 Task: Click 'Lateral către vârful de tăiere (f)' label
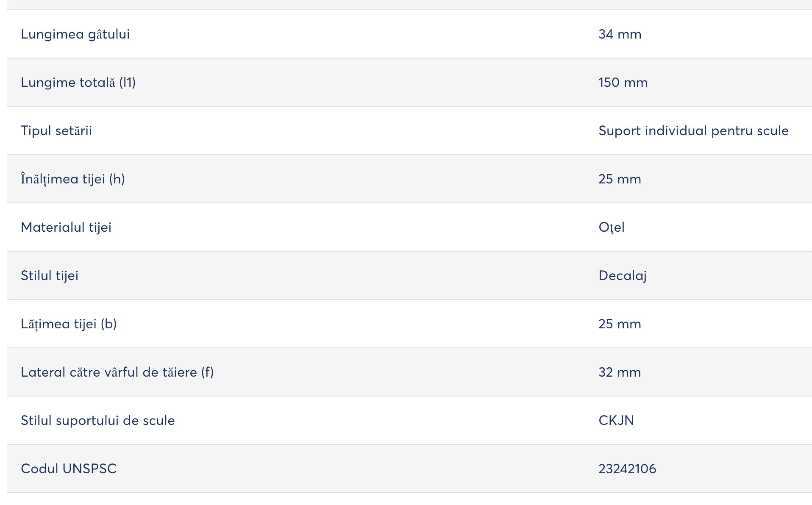117,372
